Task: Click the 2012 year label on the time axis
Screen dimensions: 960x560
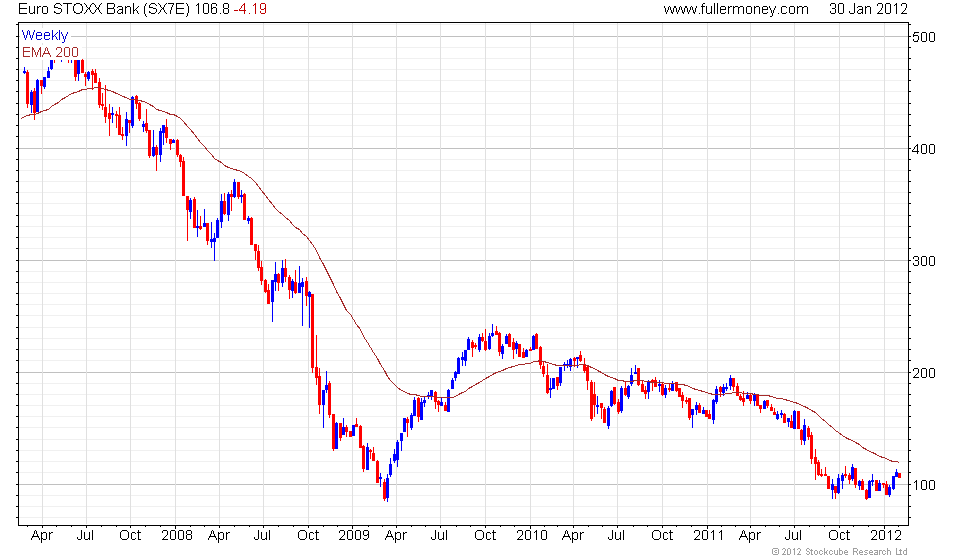Action: click(886, 536)
